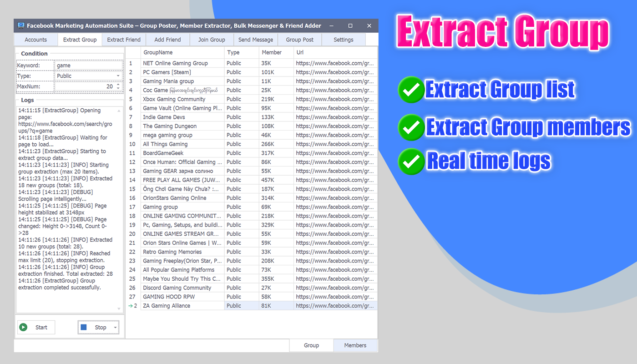Select row mega gaming group

(x=252, y=135)
